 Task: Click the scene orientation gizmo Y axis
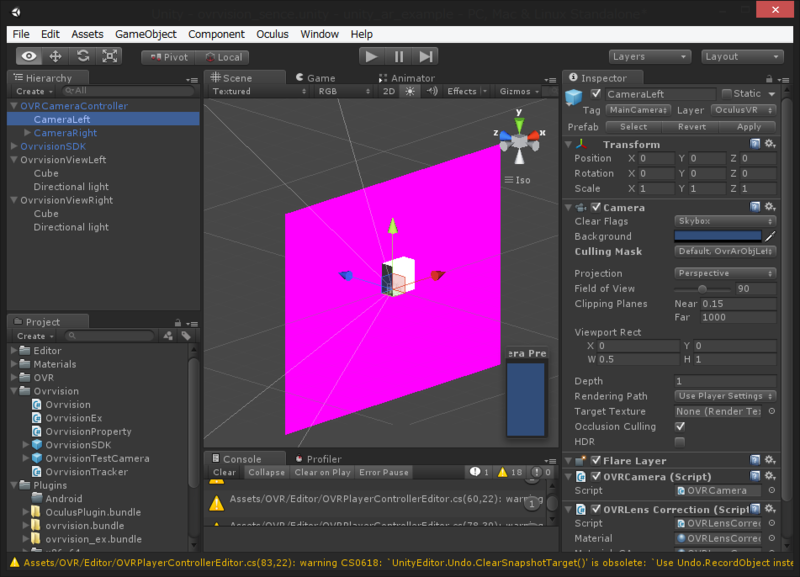[x=519, y=122]
